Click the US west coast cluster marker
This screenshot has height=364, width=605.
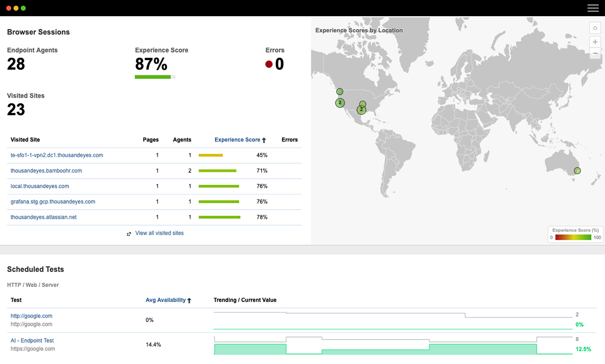340,103
